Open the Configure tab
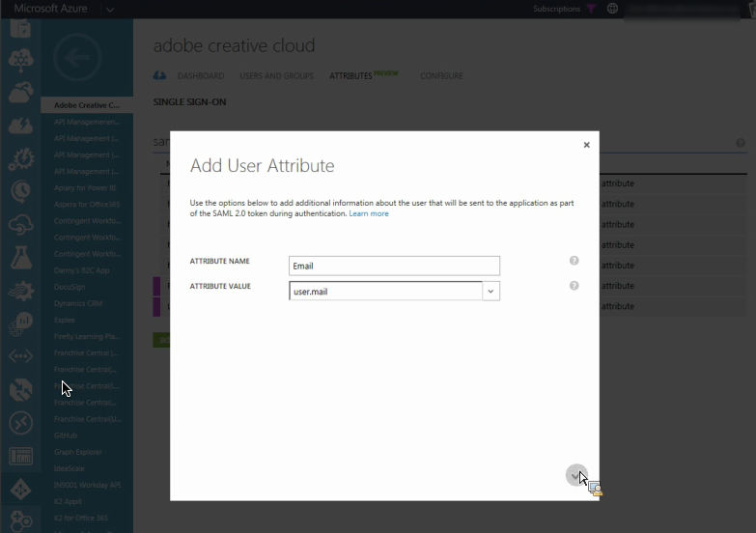This screenshot has width=756, height=533. coord(441,75)
